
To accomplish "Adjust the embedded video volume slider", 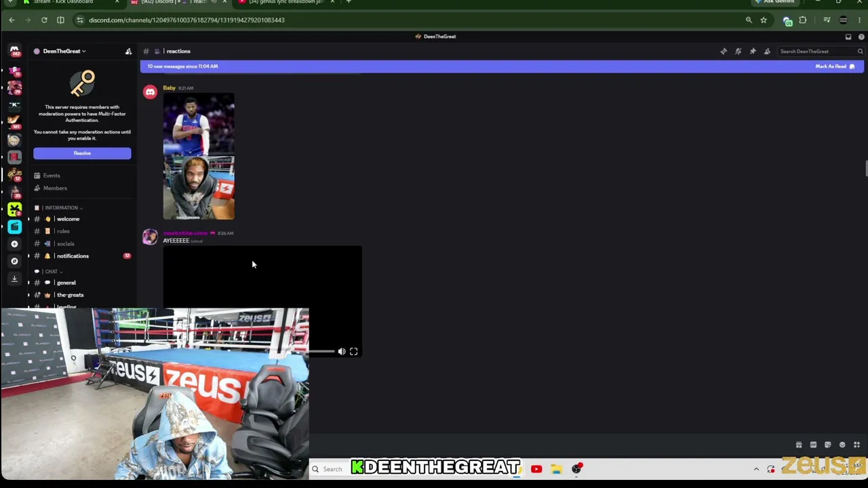I will click(323, 352).
